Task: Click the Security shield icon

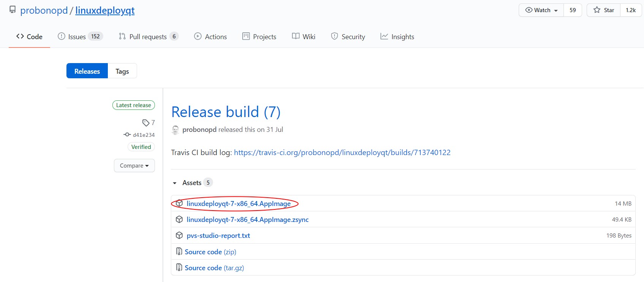Action: click(335, 36)
